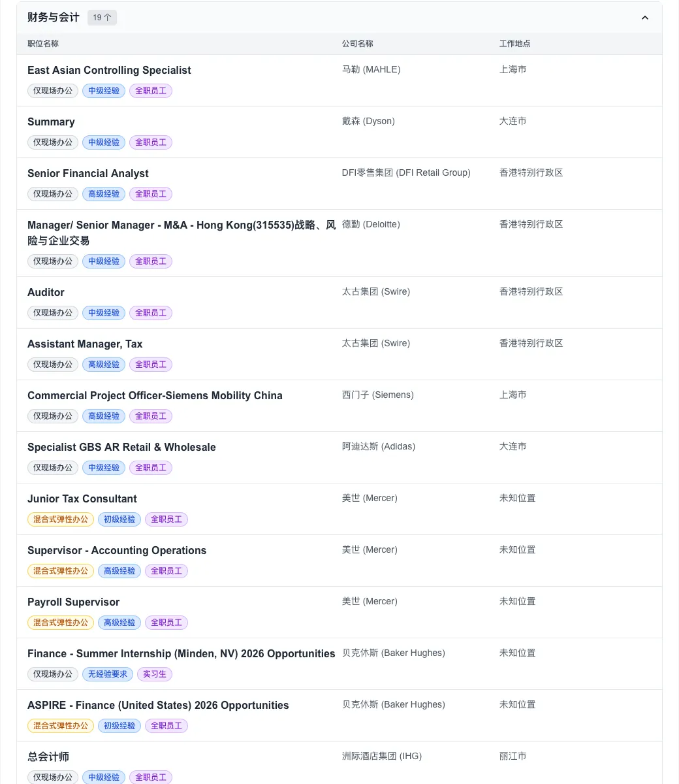Viewport: 679px width, 784px height.
Task: Click 无经验要求 tag on Summer Internship row
Action: coord(108,674)
